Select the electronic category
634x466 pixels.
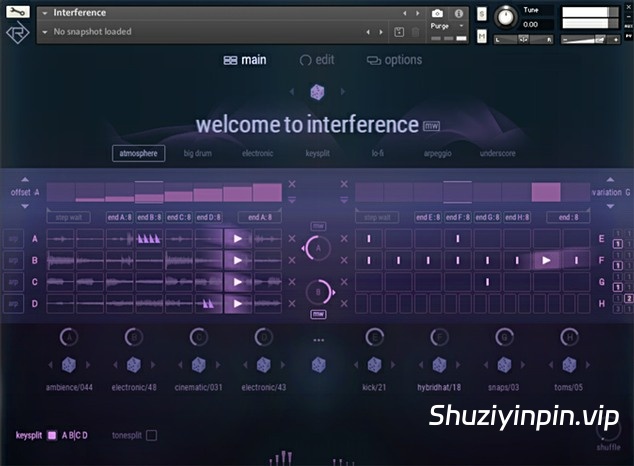coord(258,153)
